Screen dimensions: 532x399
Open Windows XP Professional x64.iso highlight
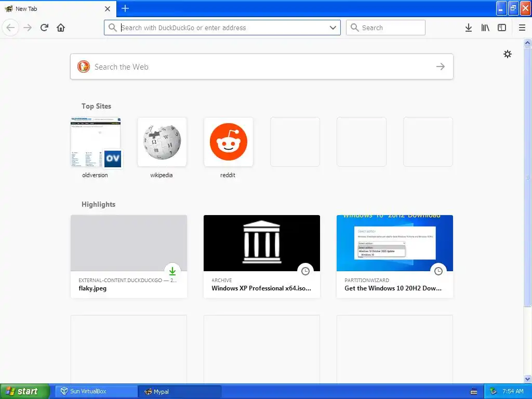coord(262,257)
